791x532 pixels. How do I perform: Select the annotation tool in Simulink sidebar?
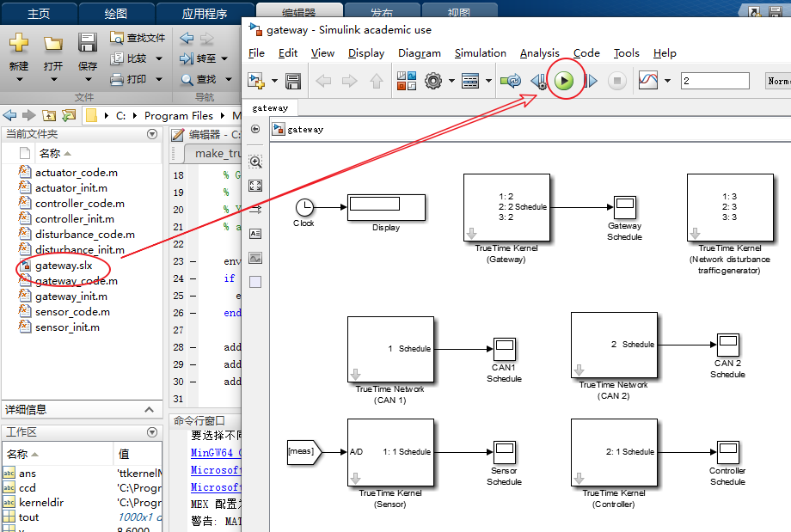[255, 232]
